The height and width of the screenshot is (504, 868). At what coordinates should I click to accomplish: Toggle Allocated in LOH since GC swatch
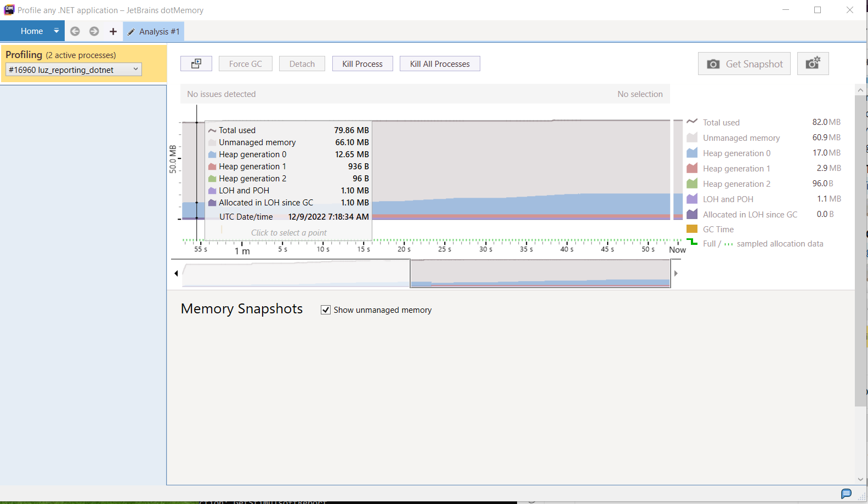(x=692, y=214)
